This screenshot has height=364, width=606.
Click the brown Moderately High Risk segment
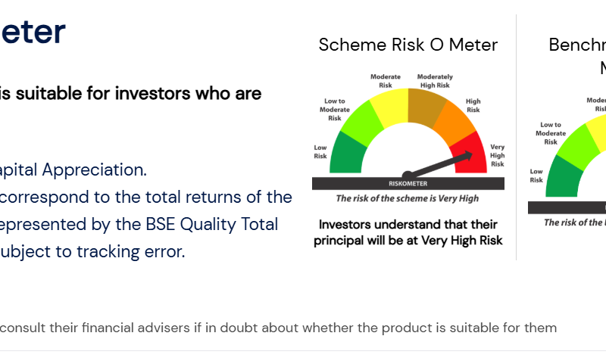point(423,106)
